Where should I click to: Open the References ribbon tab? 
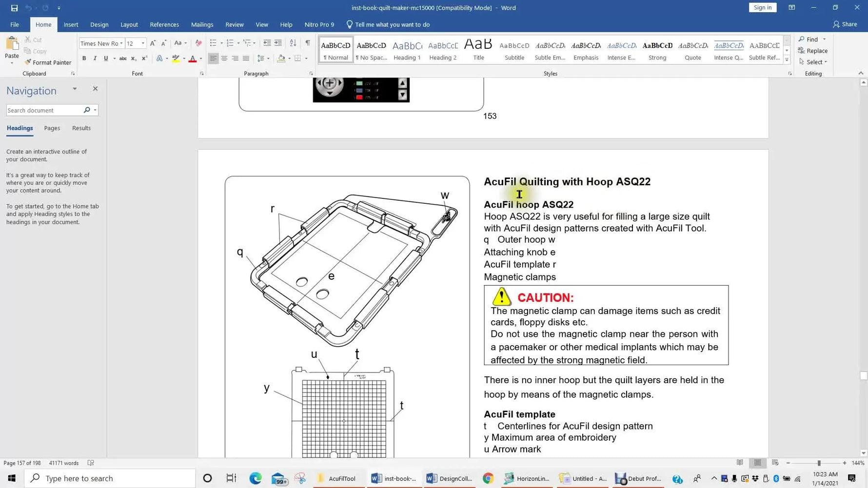click(x=164, y=24)
